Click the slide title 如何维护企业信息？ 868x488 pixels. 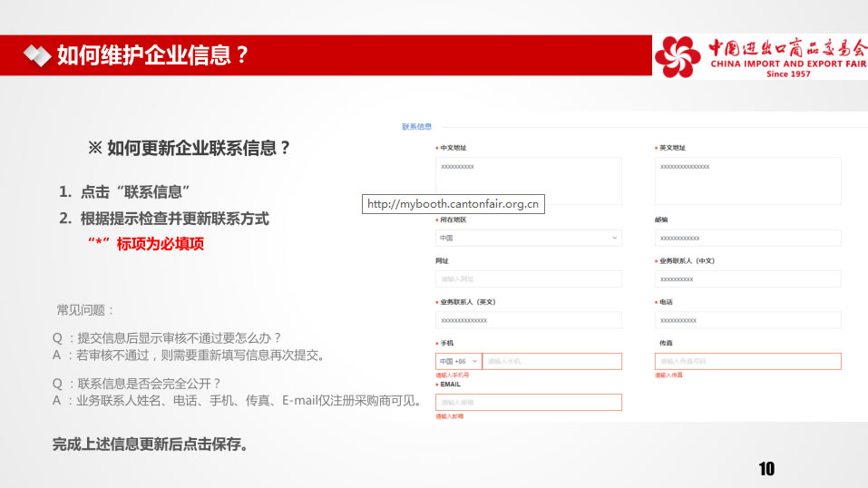(153, 54)
